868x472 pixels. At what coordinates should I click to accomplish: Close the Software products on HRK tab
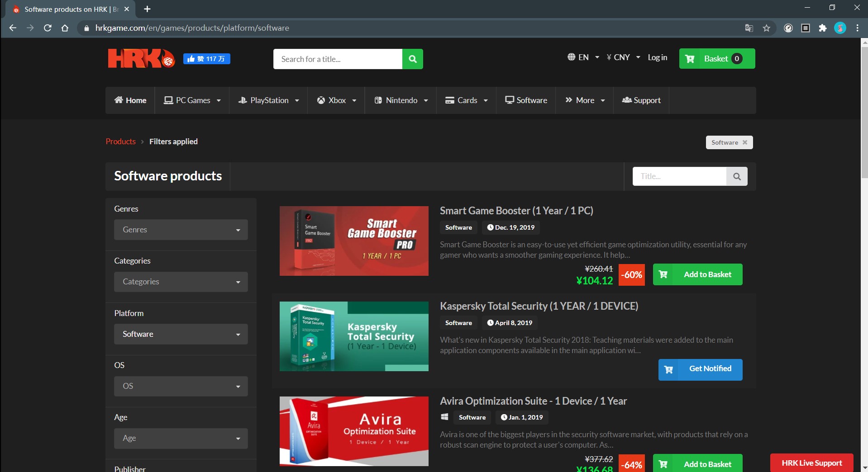coord(127,9)
